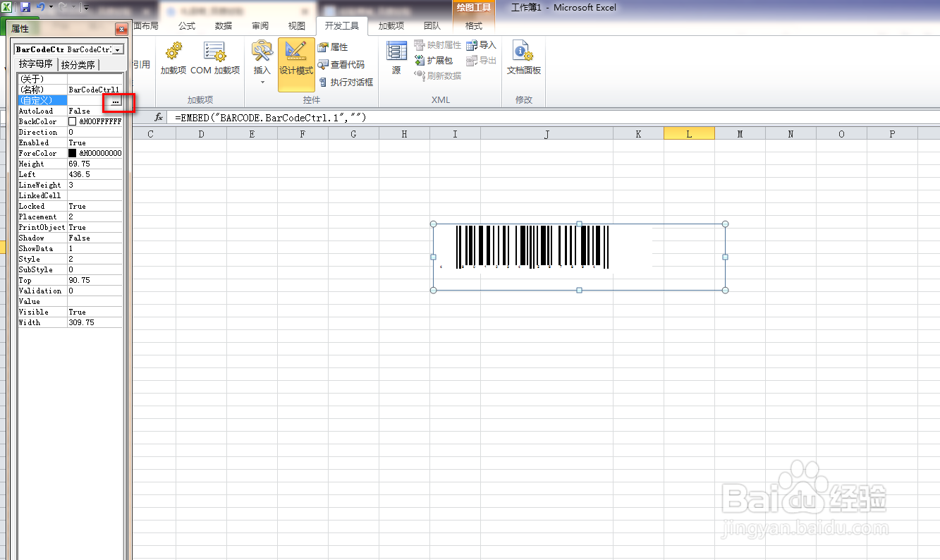
Task: Click the fx insert function button
Action: pos(159,117)
